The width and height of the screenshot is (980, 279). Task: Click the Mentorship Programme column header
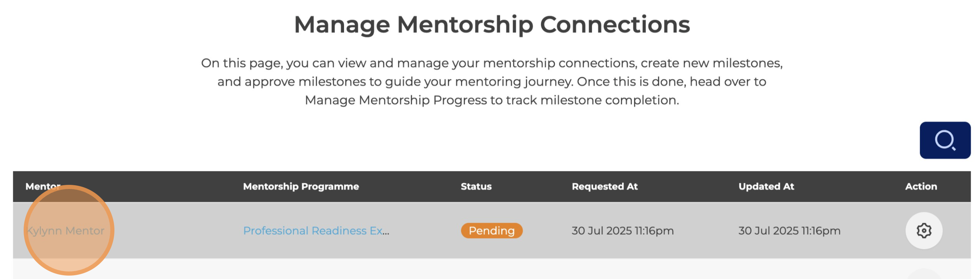point(301,186)
